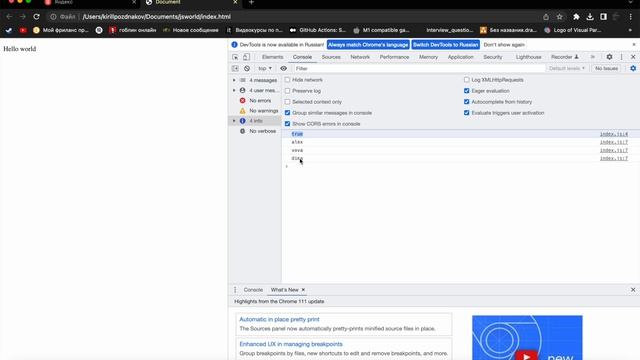Image resolution: width=640 pixels, height=360 pixels.
Task: Switch to Sources tab
Action: [331, 57]
